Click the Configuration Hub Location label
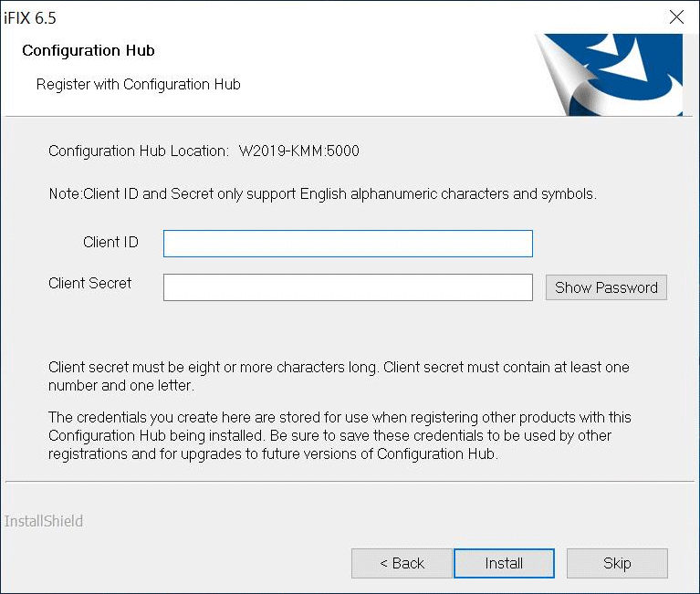 tap(139, 151)
